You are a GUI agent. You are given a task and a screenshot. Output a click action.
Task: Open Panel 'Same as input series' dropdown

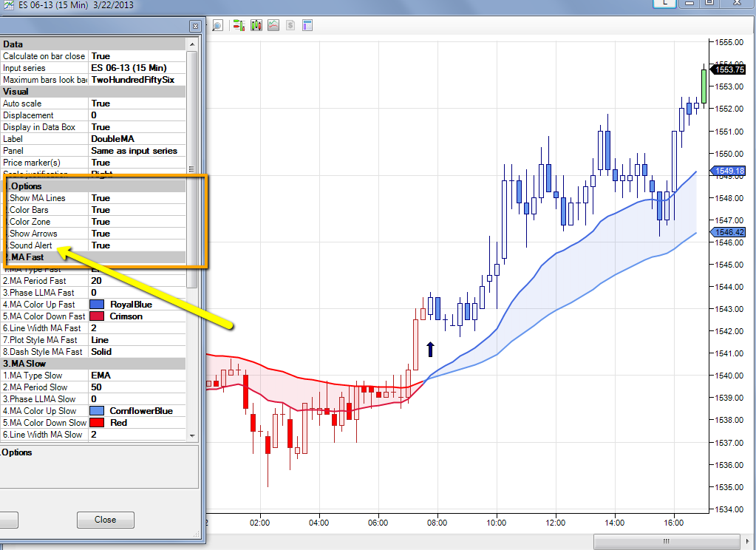point(137,151)
